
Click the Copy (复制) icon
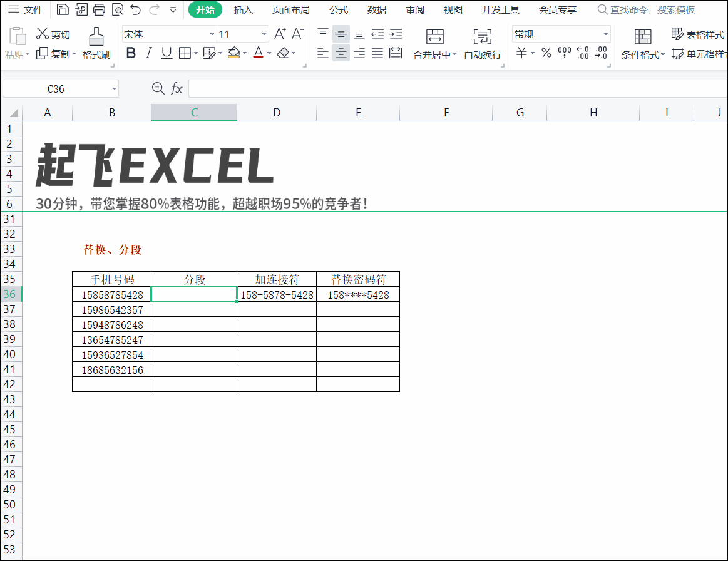coord(42,54)
